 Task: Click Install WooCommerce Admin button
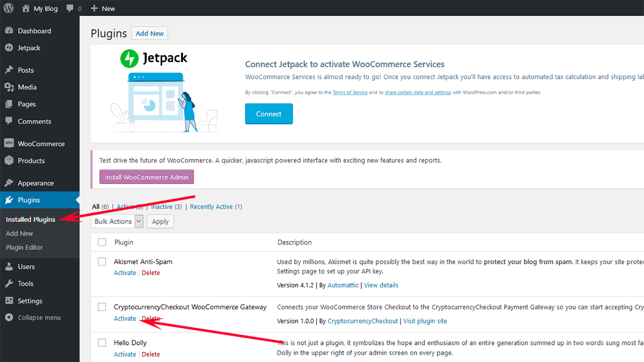[x=147, y=177]
